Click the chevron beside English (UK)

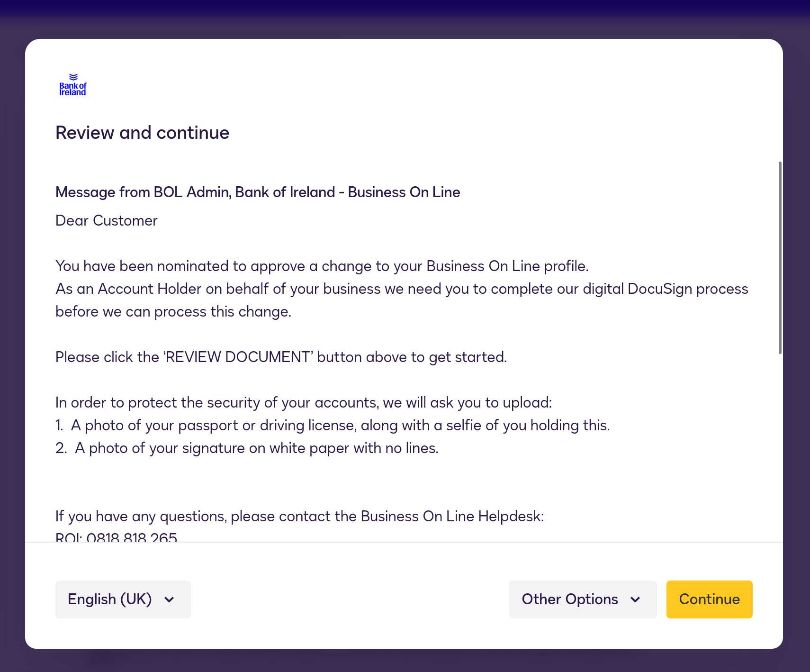coord(169,599)
